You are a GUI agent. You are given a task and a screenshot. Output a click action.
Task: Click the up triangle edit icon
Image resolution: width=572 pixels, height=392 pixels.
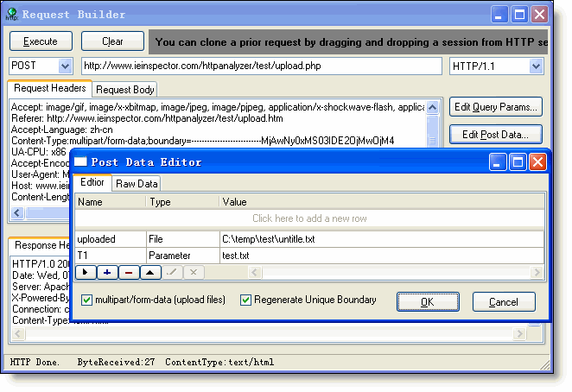click(x=150, y=272)
